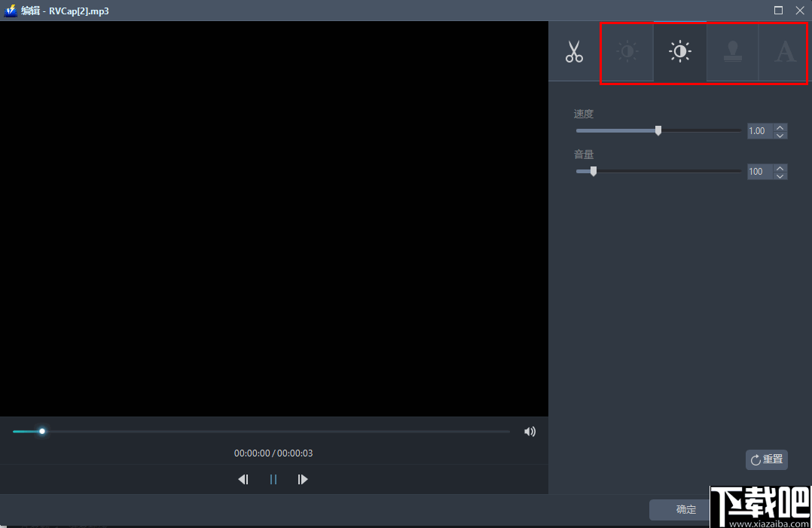Image resolution: width=812 pixels, height=528 pixels.
Task: Maximize the edit window
Action: coord(778,11)
